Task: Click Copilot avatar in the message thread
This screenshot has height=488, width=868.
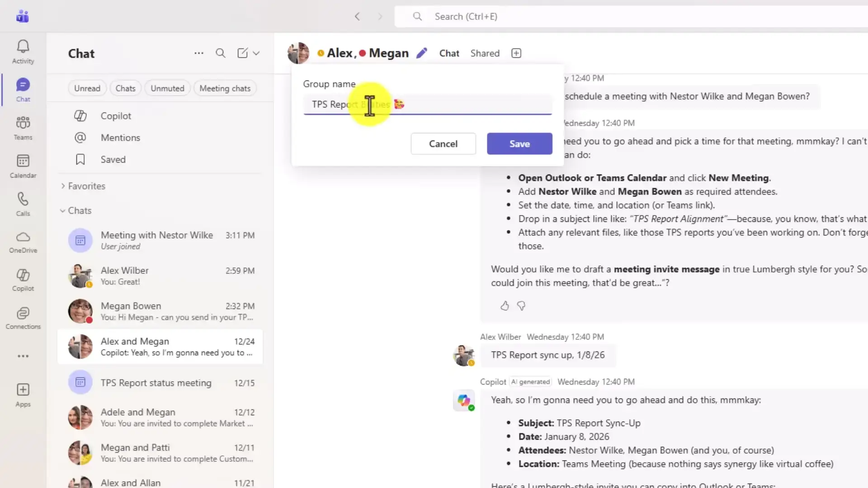Action: click(464, 400)
